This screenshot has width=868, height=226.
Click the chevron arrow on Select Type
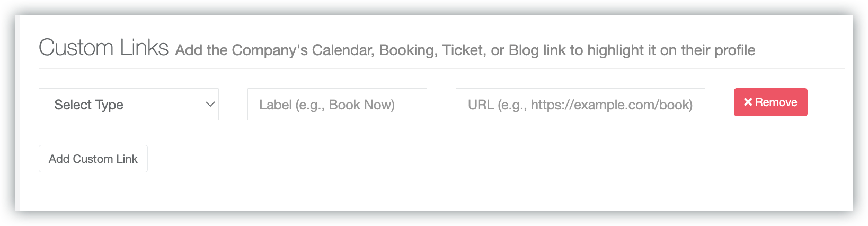(210, 105)
